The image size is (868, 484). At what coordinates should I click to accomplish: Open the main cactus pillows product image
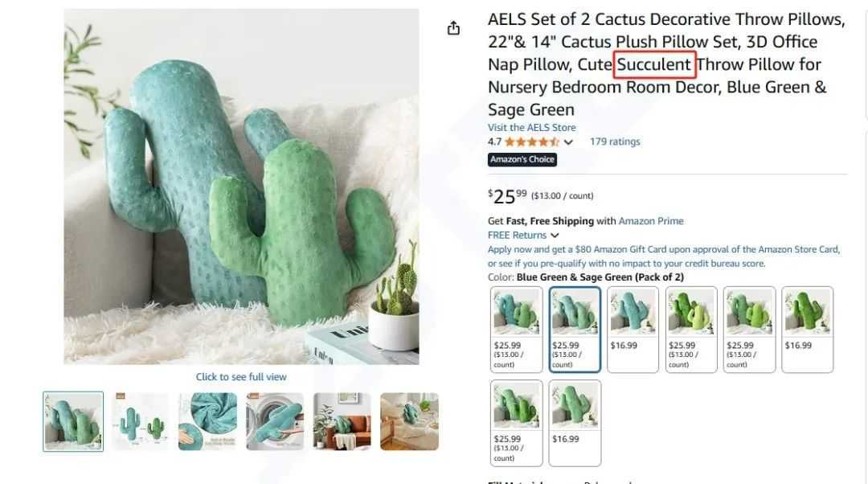241,187
